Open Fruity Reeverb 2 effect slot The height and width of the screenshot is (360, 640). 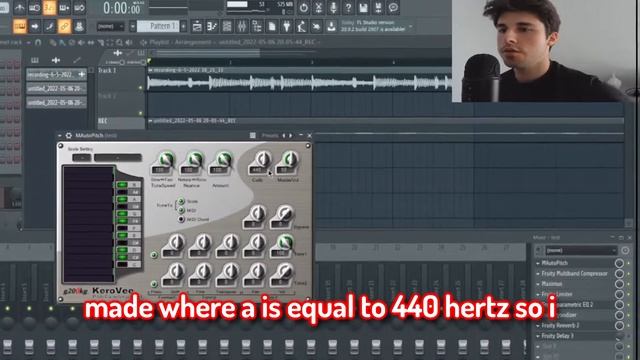click(560, 325)
